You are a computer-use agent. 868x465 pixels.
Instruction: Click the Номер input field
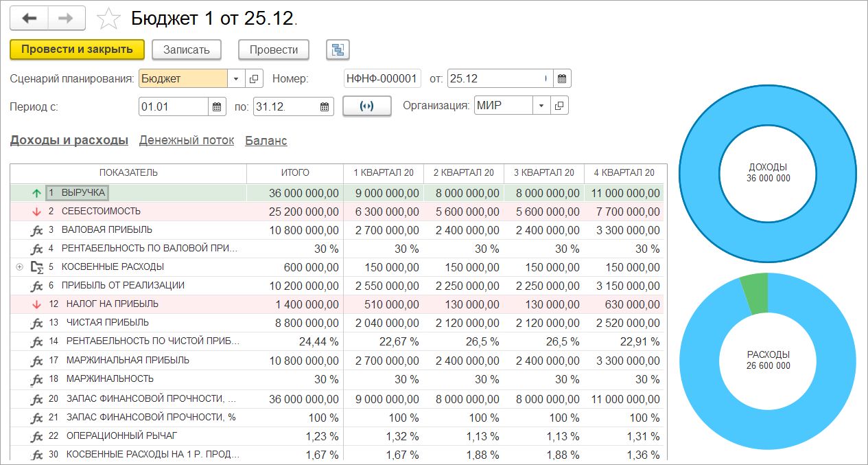[x=382, y=78]
